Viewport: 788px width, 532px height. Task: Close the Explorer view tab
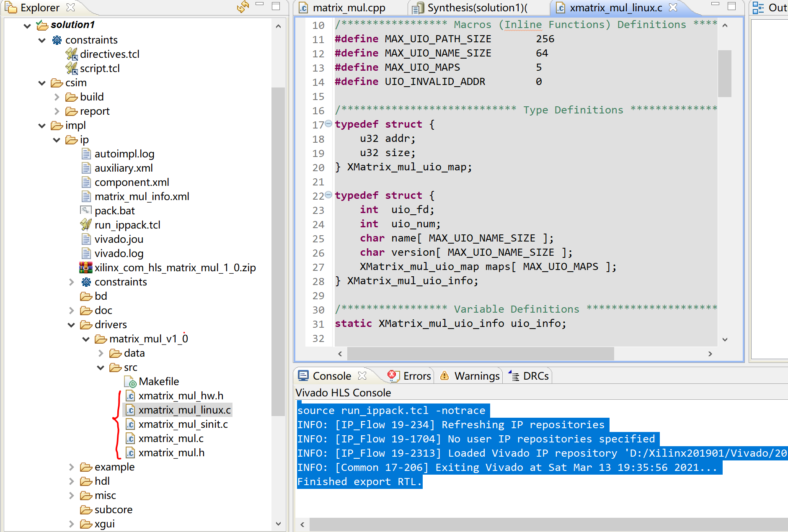71,8
